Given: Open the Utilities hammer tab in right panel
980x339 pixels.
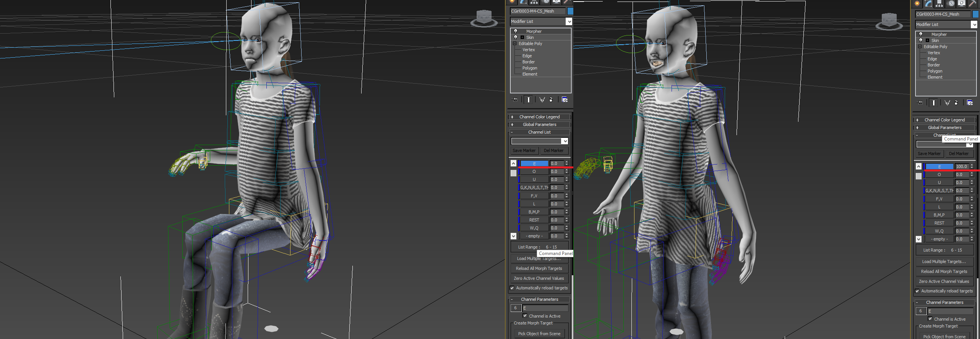Looking at the screenshot, I should pos(972,3).
